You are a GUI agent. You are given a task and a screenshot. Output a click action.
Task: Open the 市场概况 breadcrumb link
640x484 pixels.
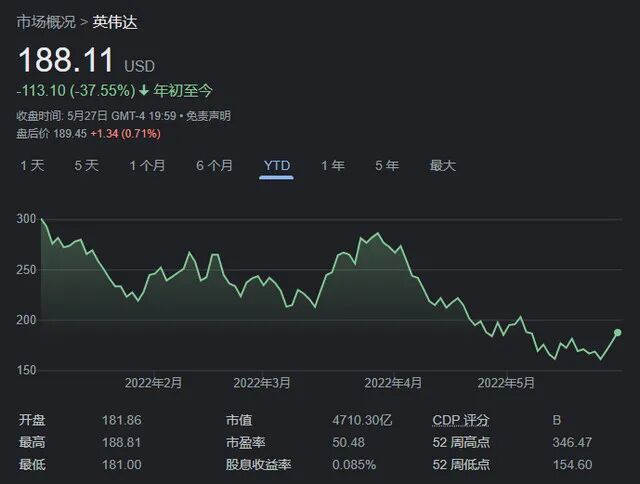46,22
